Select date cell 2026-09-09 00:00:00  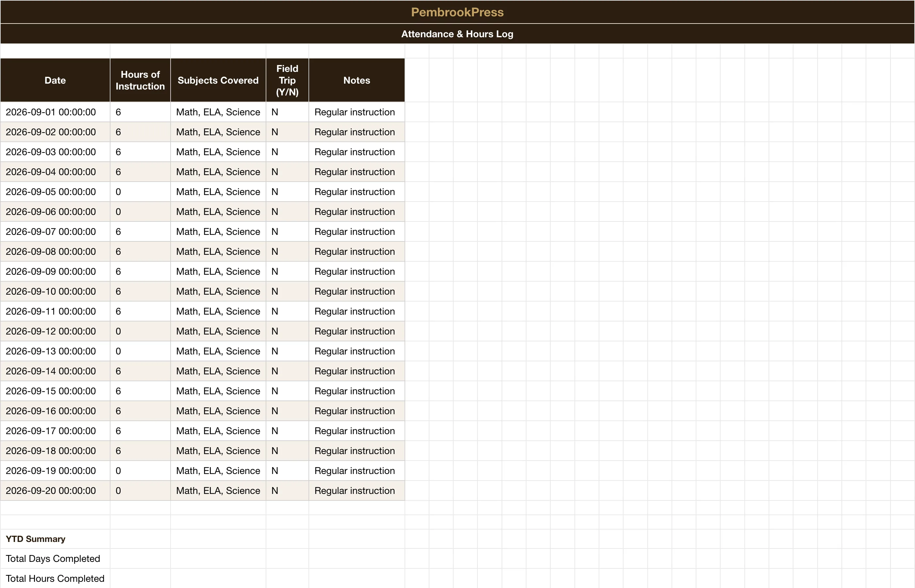[x=55, y=271]
